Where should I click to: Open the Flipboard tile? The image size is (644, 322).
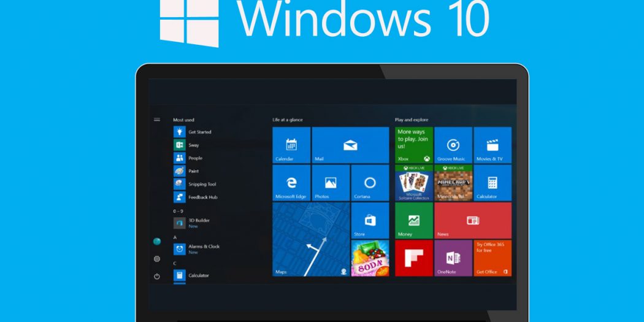point(414,258)
